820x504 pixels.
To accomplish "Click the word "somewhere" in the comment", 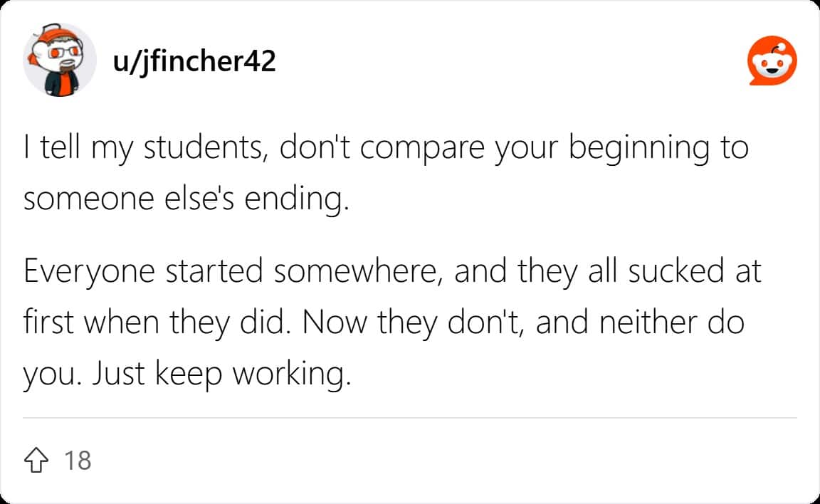I will (358, 272).
